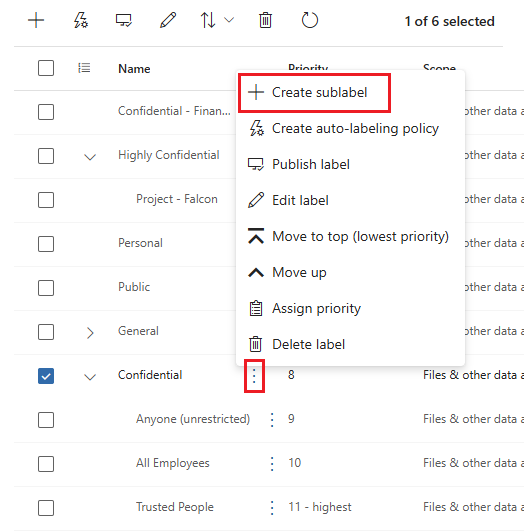Check the Personal label checkbox
This screenshot has height=531, width=524.
click(x=46, y=244)
